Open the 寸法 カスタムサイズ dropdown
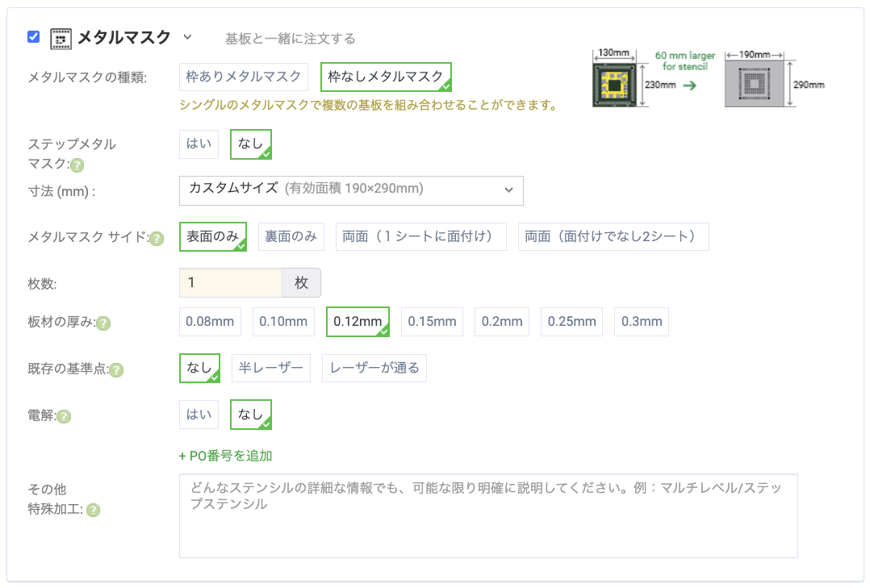The width and height of the screenshot is (870, 588). (351, 190)
